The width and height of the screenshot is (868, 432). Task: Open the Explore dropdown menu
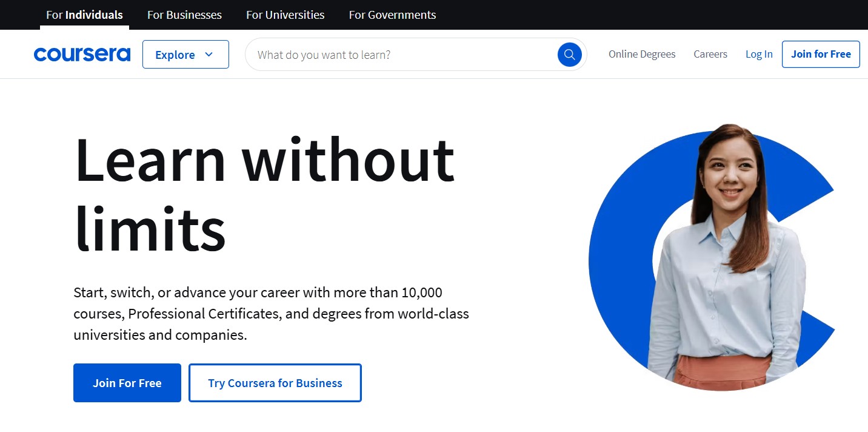[185, 55]
